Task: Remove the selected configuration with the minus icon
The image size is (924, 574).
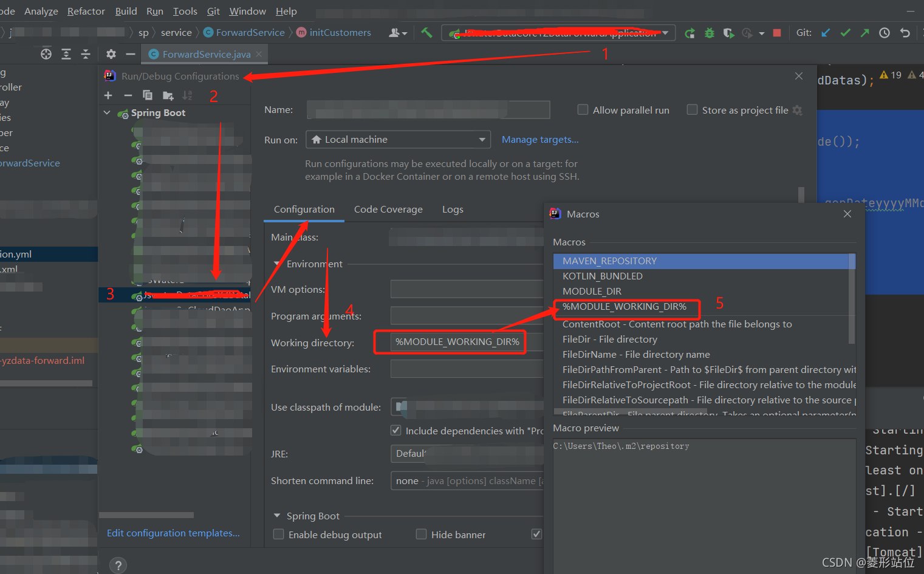Action: click(128, 95)
